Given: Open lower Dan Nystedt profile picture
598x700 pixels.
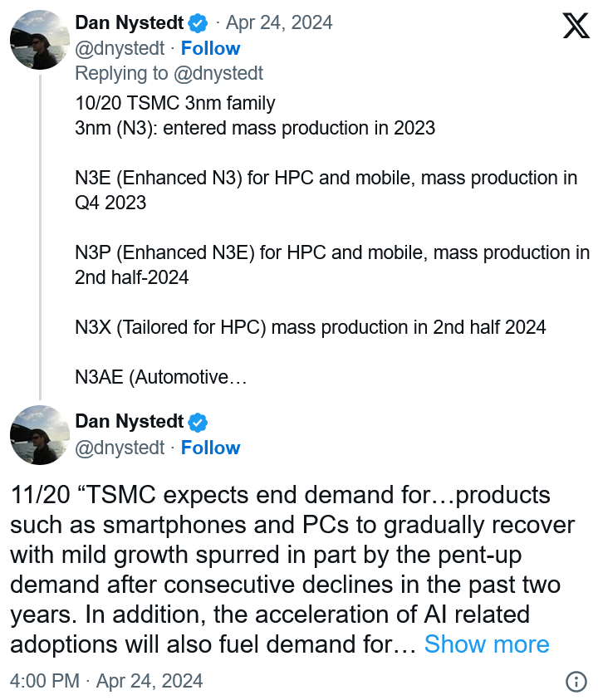Looking at the screenshot, I should click(x=40, y=435).
